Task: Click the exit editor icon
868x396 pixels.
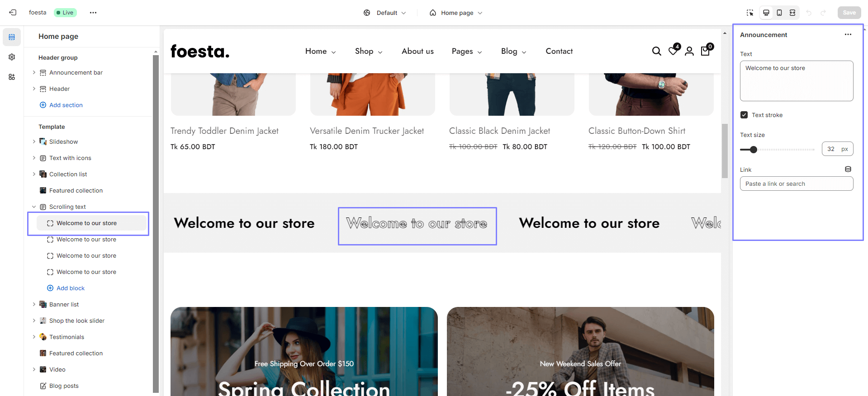Action: click(13, 13)
